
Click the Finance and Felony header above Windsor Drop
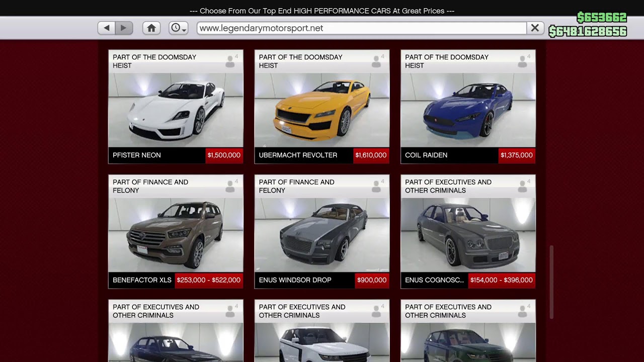(296, 186)
